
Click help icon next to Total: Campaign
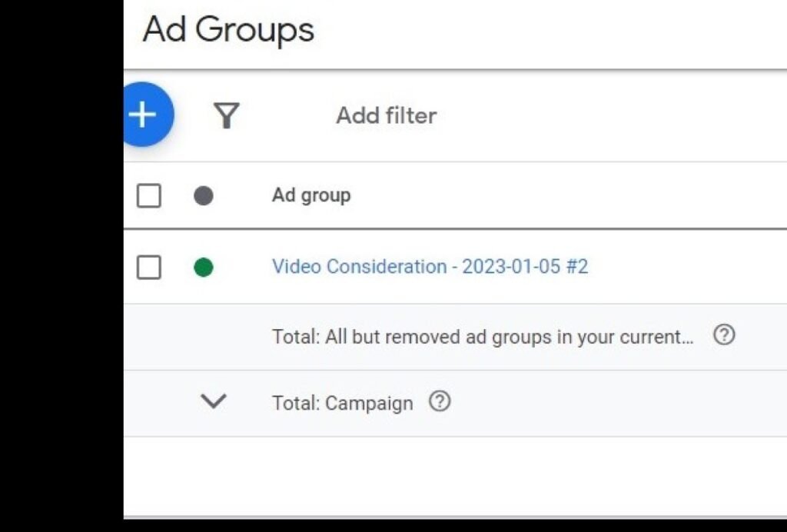pyautogui.click(x=439, y=401)
